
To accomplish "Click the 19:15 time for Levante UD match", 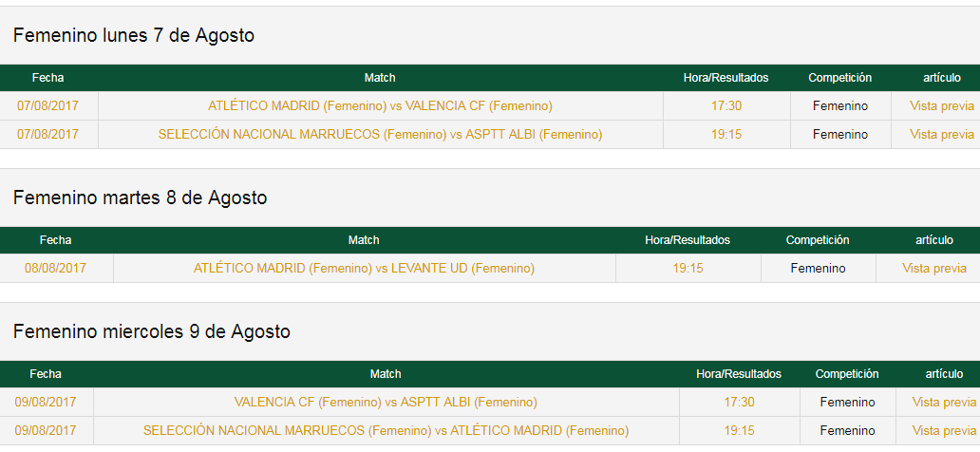I will point(688,268).
